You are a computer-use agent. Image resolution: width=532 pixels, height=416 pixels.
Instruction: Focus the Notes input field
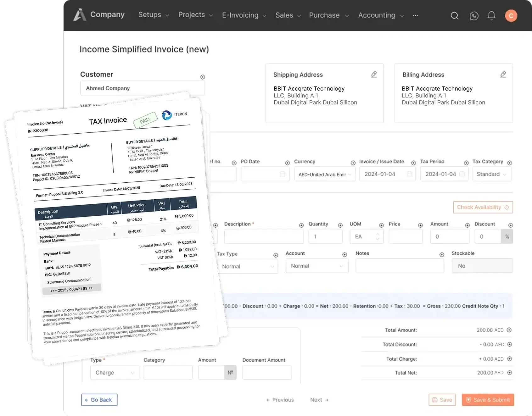tap(400, 266)
